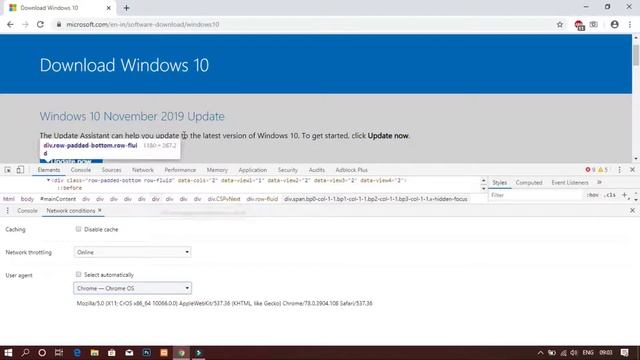Reload the page with the refresh icon

pos(40,24)
